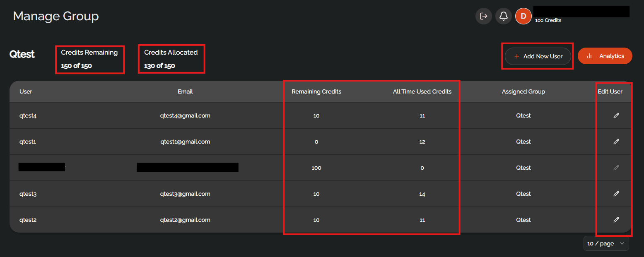Click the Manage Group page title

click(x=56, y=16)
